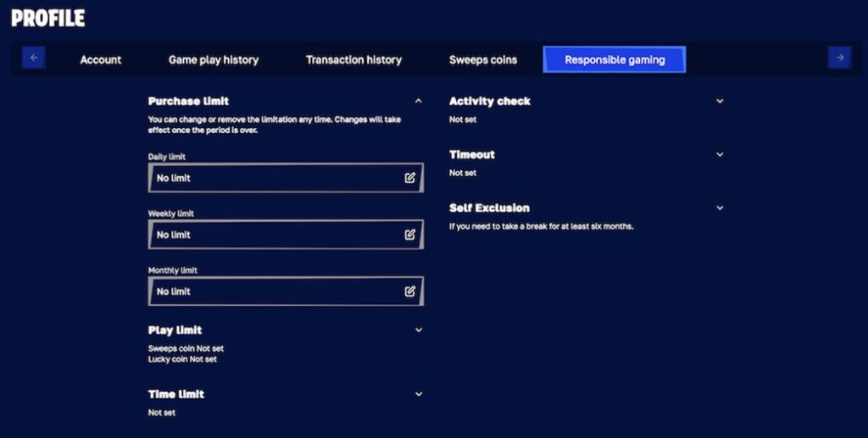Click the Monthly limit edit pencil icon
868x438 pixels.
[x=410, y=291]
